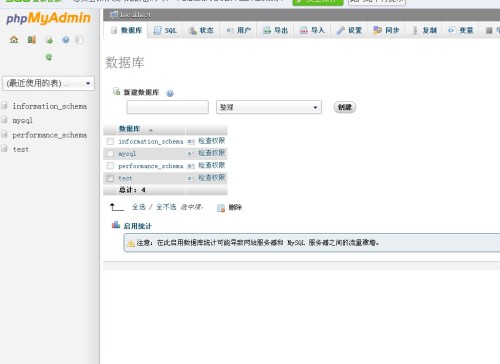The image size is (500, 364).
Task: Click information_schema database icon in sidebar
Action: pos(4,106)
